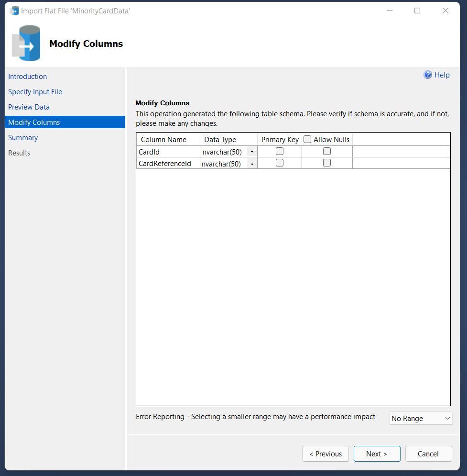467x476 pixels.
Task: Toggle Allow Nulls for CardReferenceId
Action: tap(327, 163)
